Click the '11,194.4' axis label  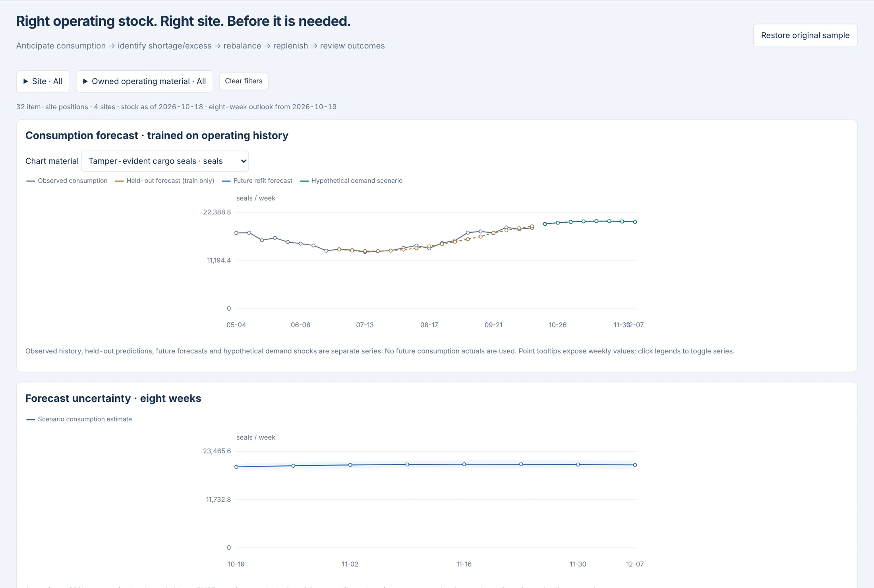tap(219, 260)
